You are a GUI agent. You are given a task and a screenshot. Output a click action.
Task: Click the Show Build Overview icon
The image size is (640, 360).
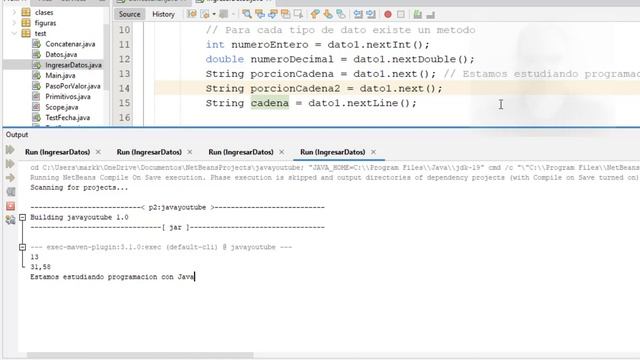tap(10, 192)
